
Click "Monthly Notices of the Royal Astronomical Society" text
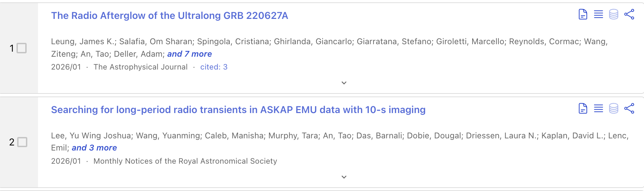pyautogui.click(x=185, y=161)
